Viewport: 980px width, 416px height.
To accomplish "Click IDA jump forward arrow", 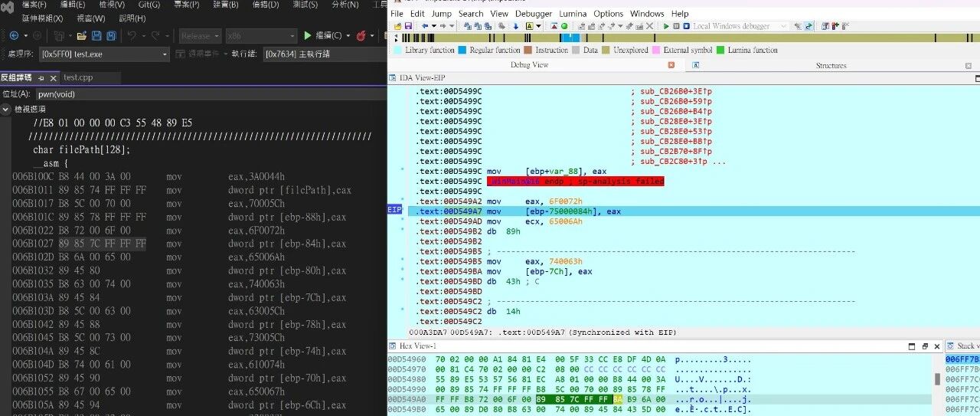I will click(x=443, y=26).
